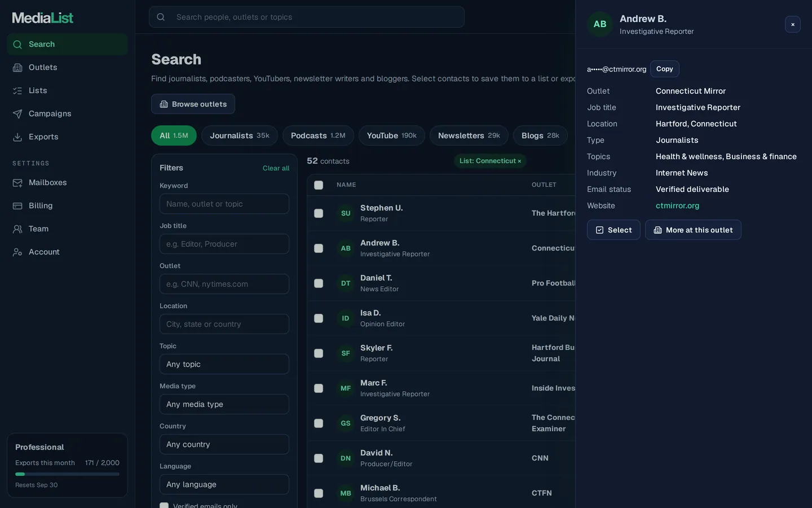Check the box for Stephen U.

(x=319, y=213)
